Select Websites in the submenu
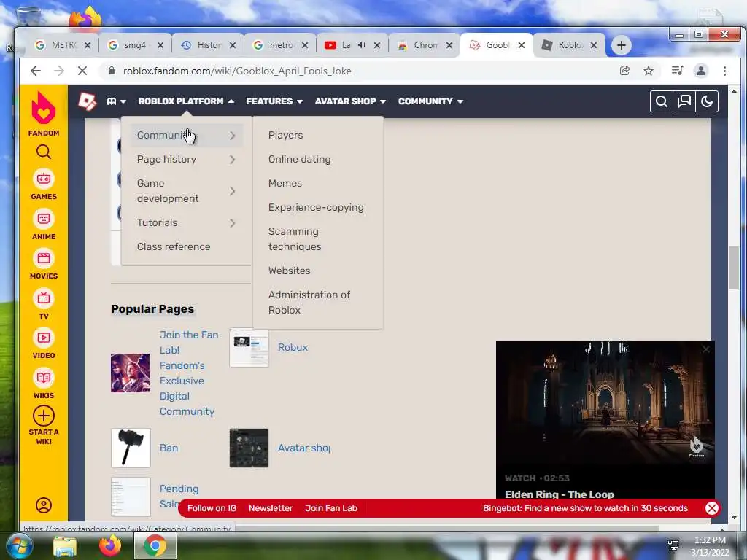Screen dimensions: 747x560 tap(289, 271)
